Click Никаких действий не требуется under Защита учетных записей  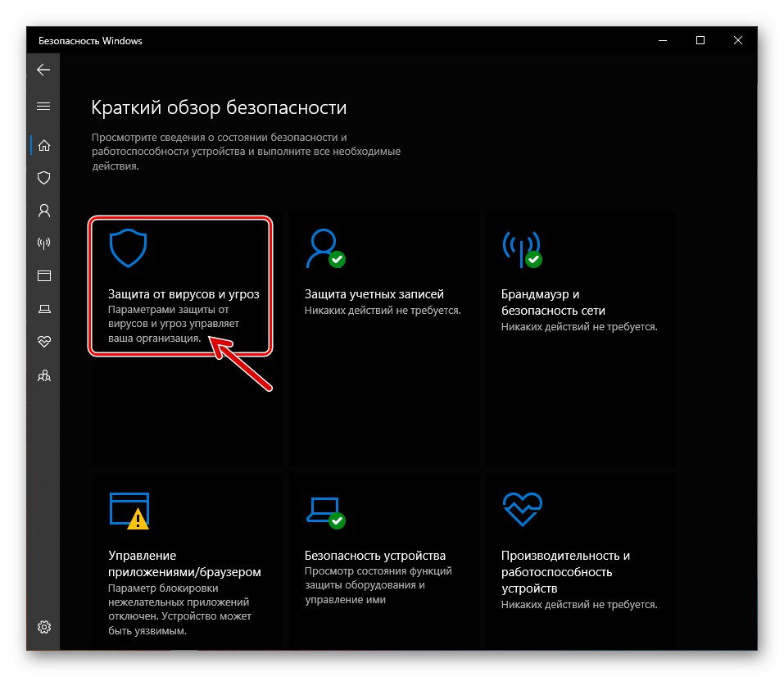(x=383, y=311)
